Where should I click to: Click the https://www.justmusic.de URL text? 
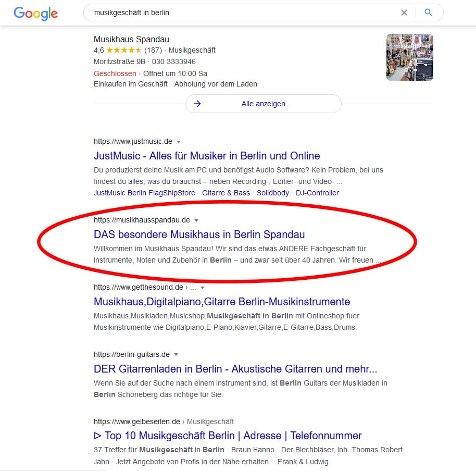133,141
